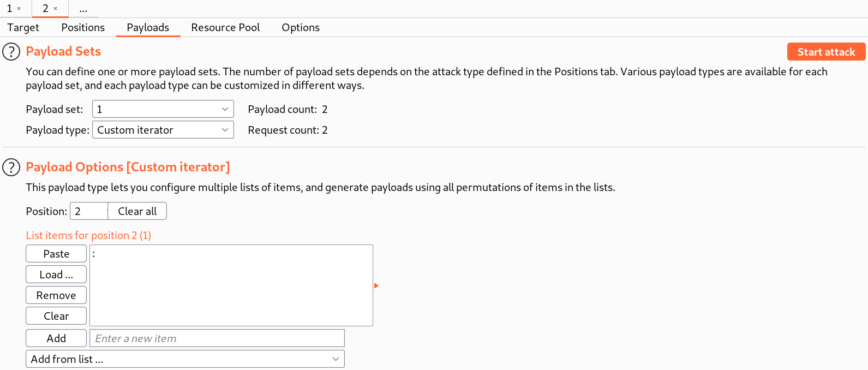Viewport: 868px width, 370px height.
Task: Click the orange arrow beside the items list
Action: 376,285
